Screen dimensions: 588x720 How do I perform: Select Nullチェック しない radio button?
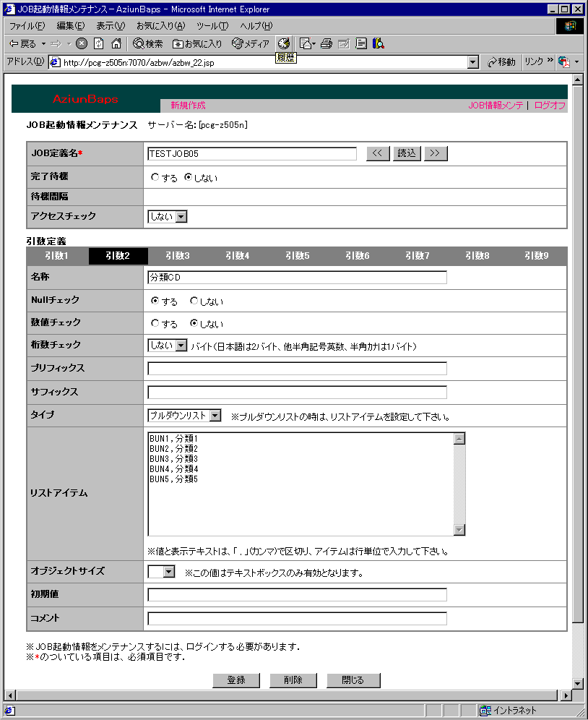click(x=194, y=300)
